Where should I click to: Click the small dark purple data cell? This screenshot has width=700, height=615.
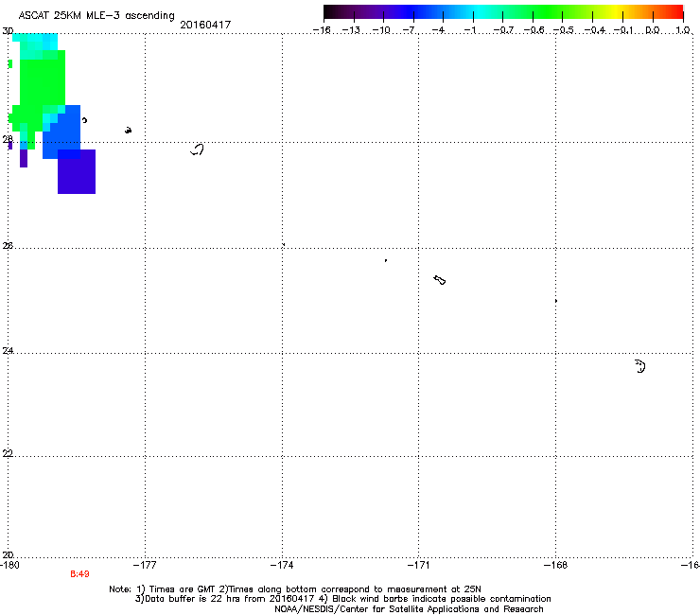tap(24, 158)
